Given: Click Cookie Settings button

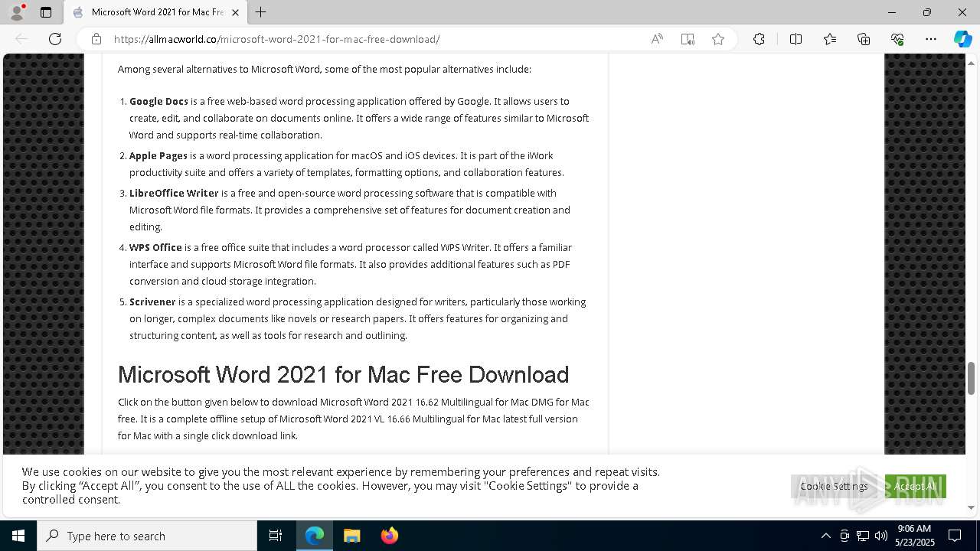Looking at the screenshot, I should click(835, 486).
